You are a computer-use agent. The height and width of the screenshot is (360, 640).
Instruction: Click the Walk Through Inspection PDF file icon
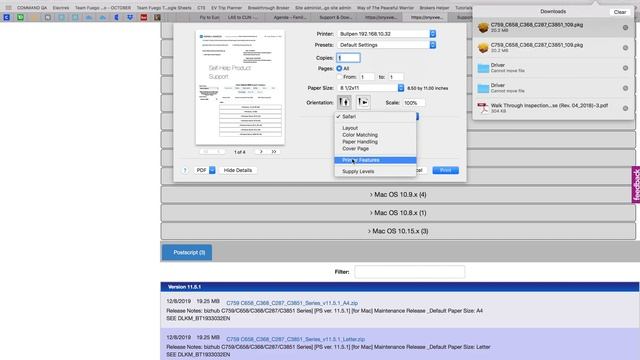[483, 108]
